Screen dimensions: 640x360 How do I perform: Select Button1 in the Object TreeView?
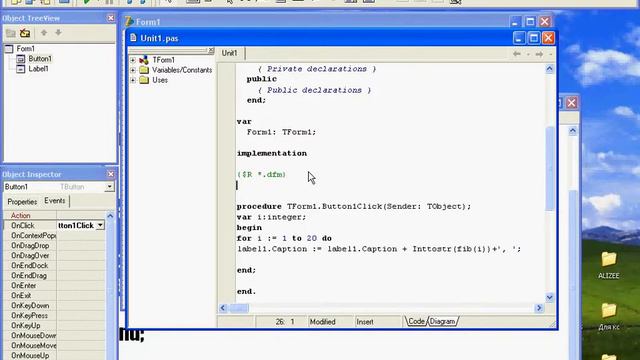pos(40,59)
